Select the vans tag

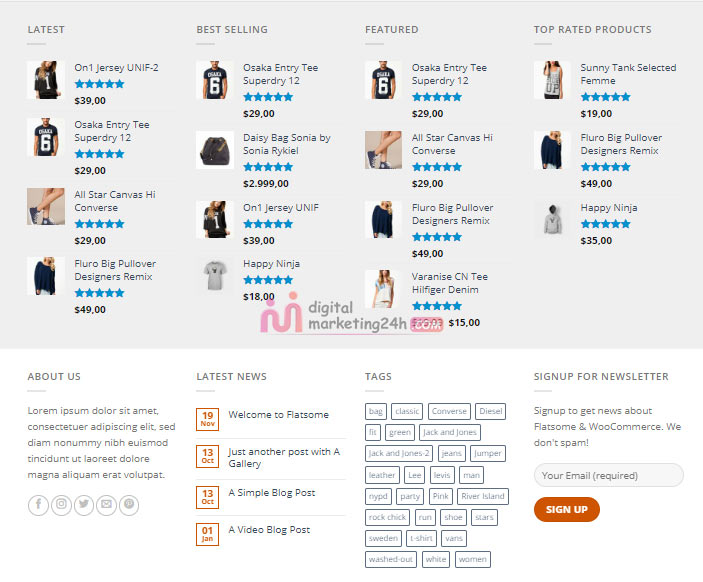[454, 538]
